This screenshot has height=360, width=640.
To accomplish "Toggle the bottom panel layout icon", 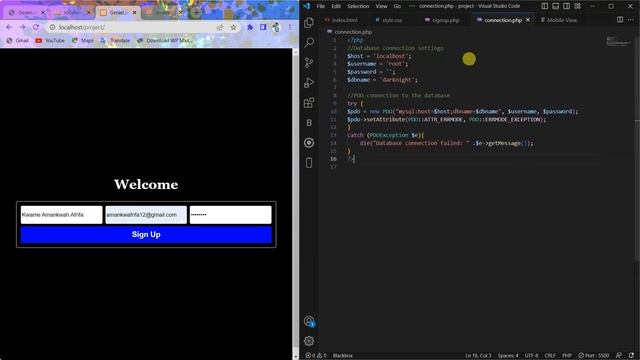I will click(556, 6).
